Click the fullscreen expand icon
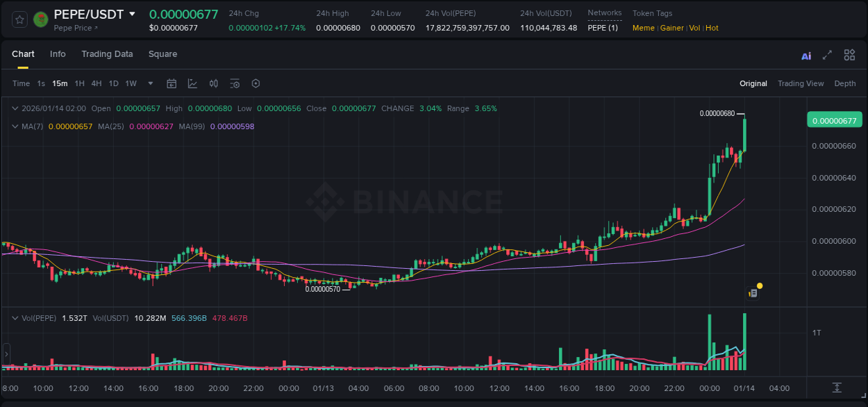868x407 pixels. coord(826,55)
